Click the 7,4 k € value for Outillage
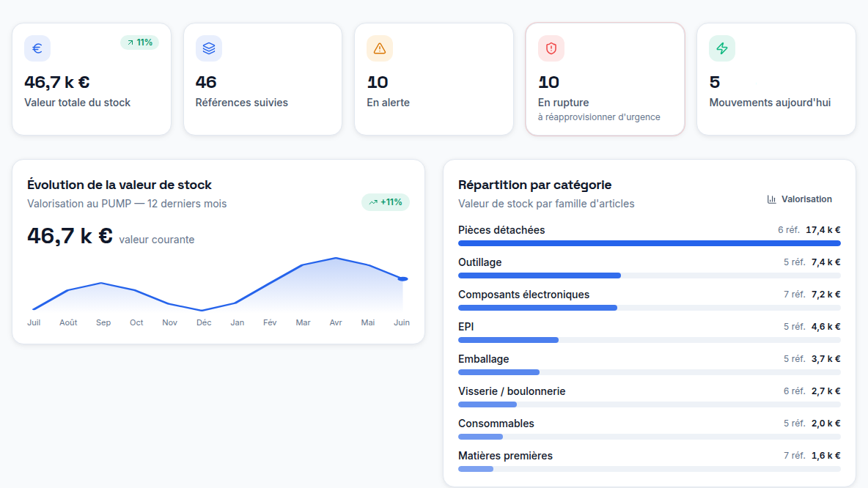868x488 pixels. click(x=826, y=262)
